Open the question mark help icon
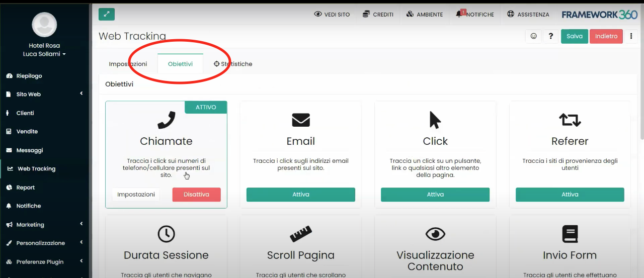The image size is (644, 278). coord(551,36)
